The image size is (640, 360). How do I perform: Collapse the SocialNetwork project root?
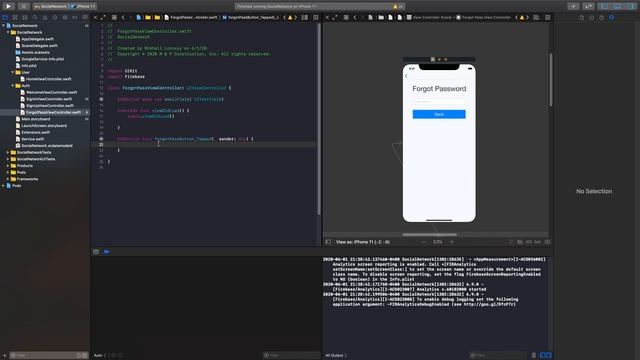pos(4,25)
